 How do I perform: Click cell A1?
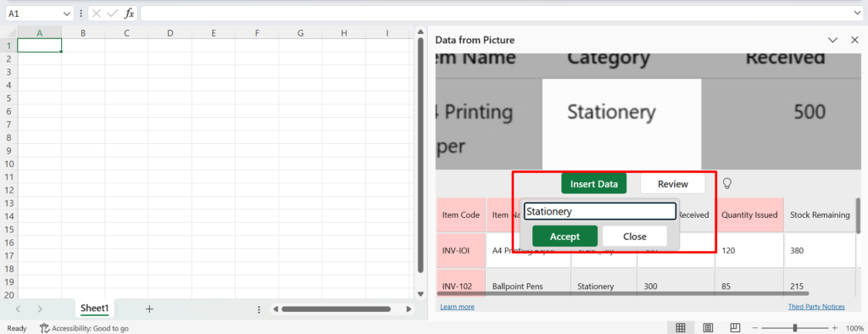[x=39, y=46]
